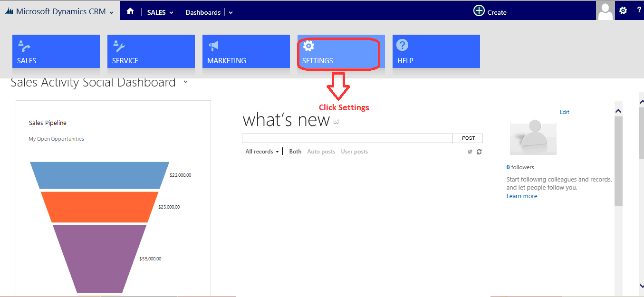
Task: Click the POST button
Action: (468, 138)
